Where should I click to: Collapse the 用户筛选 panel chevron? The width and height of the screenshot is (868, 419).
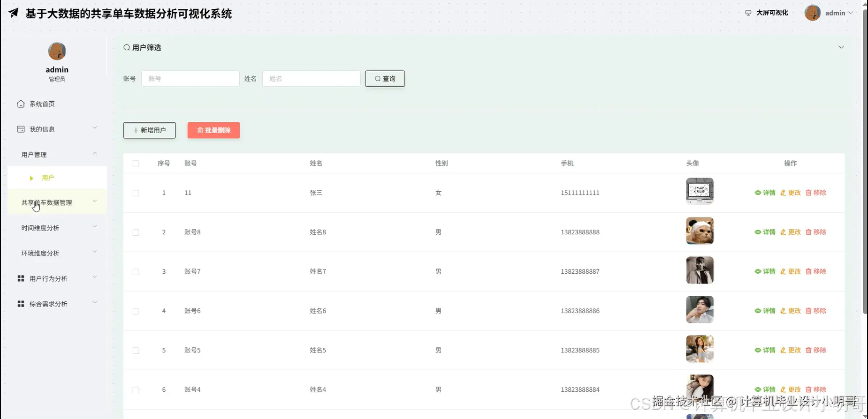click(x=841, y=47)
